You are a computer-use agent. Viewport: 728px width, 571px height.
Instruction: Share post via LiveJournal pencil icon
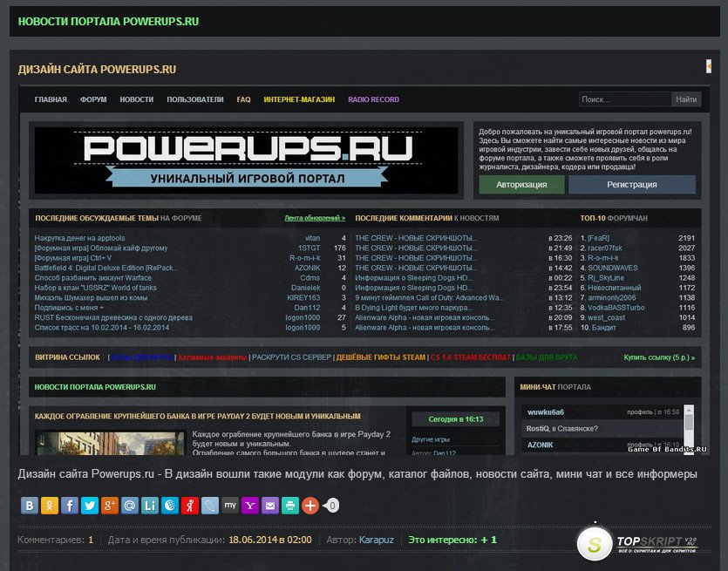(x=209, y=505)
